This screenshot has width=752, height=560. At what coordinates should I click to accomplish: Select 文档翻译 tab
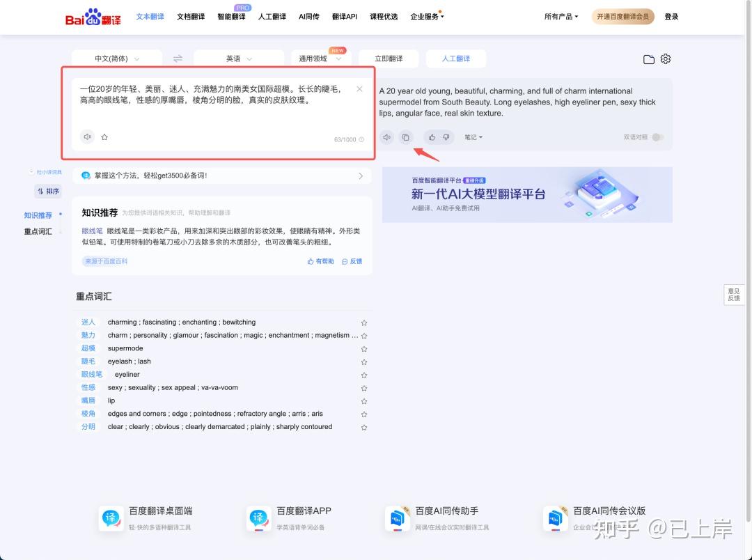(191, 16)
